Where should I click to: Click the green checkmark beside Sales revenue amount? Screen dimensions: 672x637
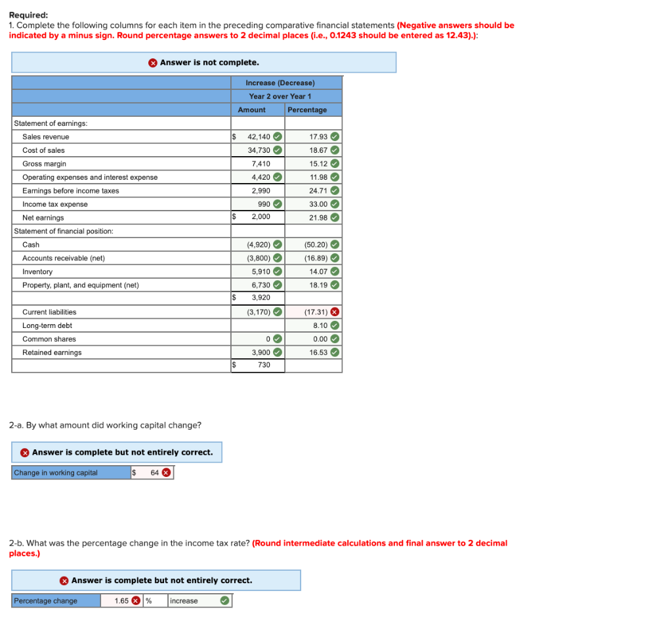278,136
